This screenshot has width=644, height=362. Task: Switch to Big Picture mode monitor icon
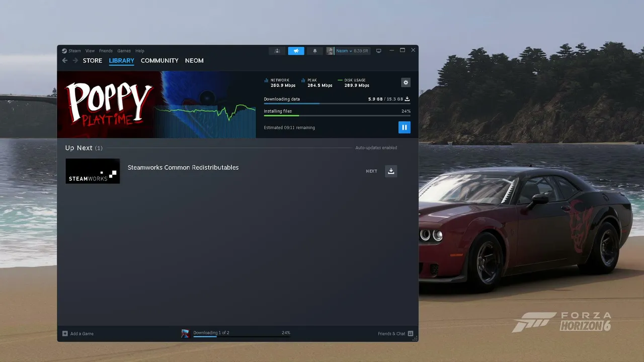[x=379, y=51]
